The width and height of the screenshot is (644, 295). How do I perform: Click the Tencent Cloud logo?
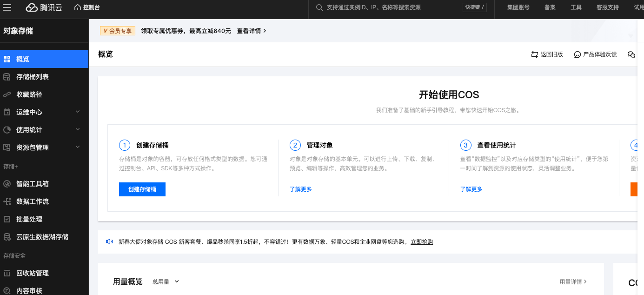[44, 7]
